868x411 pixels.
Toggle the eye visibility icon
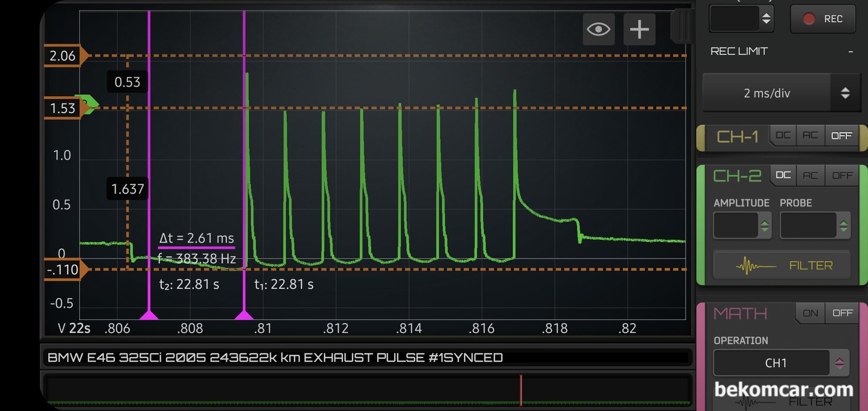[598, 29]
